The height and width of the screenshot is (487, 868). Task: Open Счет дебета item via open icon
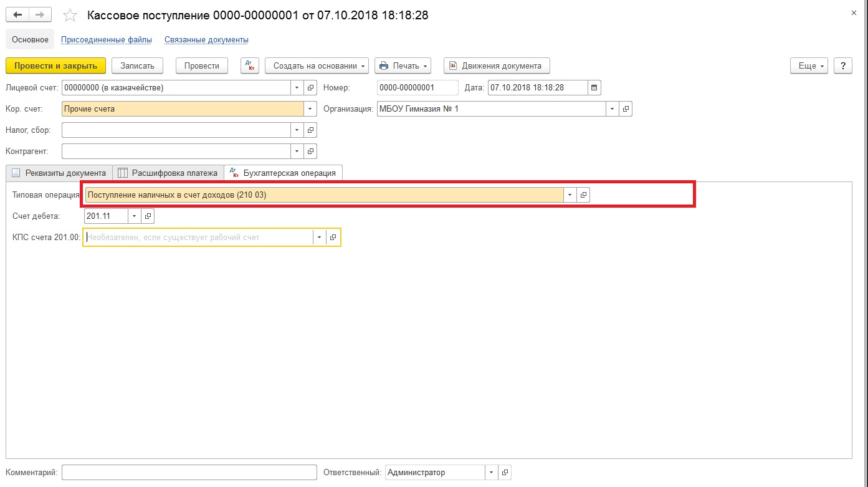point(147,216)
